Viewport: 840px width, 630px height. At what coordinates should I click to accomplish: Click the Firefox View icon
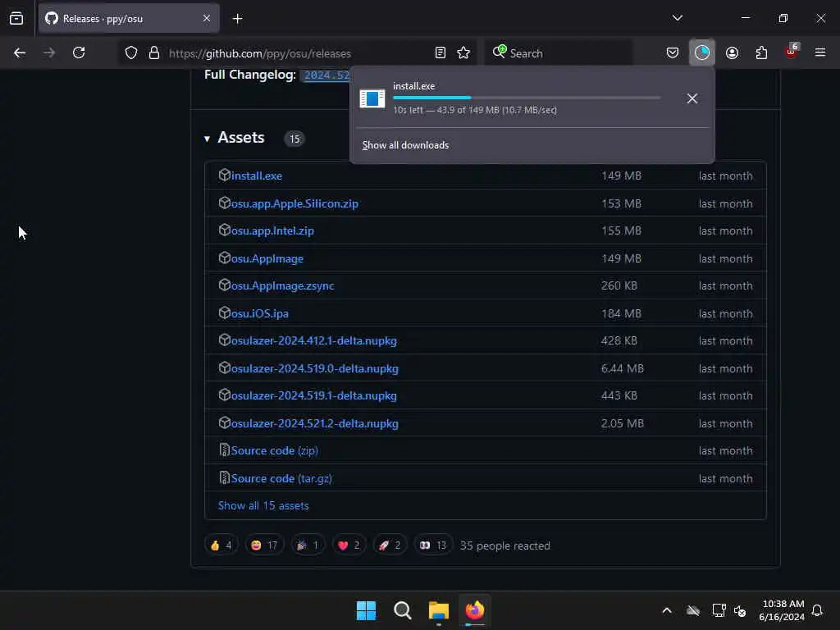16,19
